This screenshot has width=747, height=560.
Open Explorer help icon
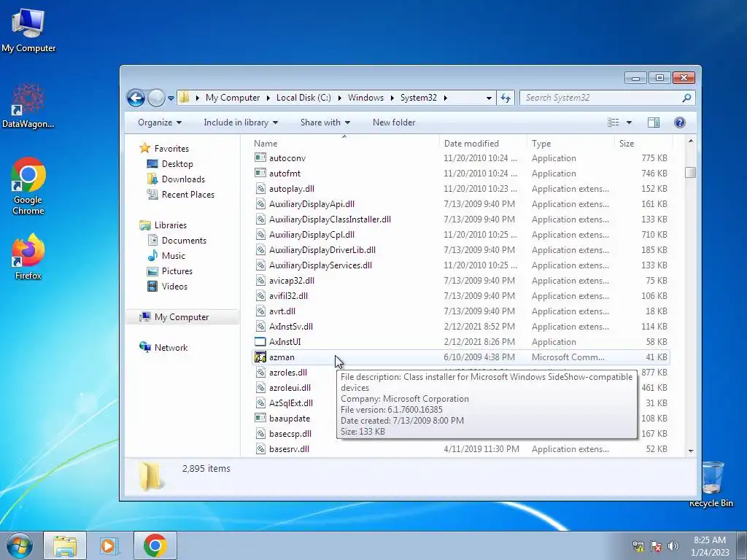click(680, 122)
